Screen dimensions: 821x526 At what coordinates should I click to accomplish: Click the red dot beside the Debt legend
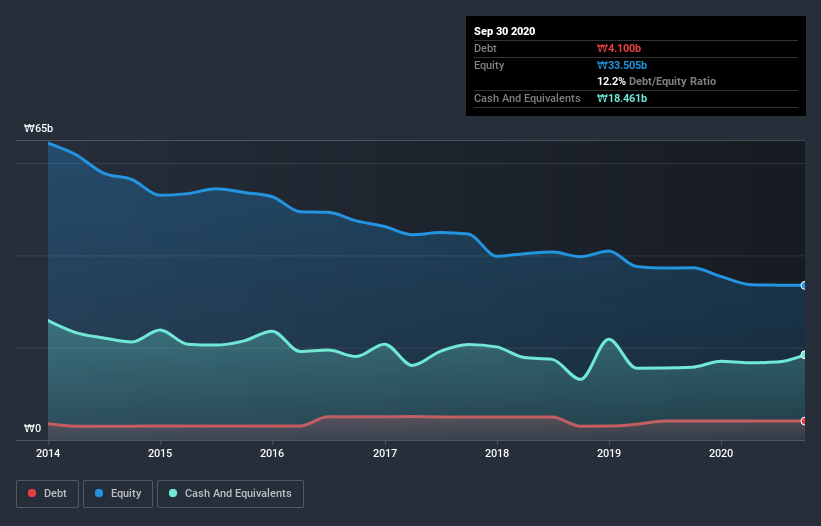point(33,493)
